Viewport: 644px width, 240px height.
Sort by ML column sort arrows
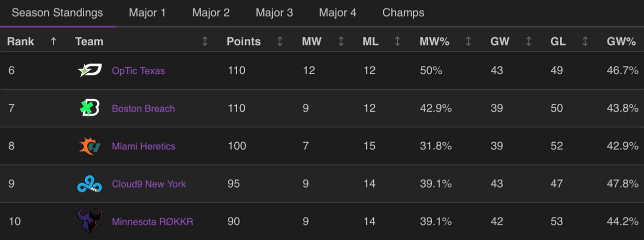[397, 41]
